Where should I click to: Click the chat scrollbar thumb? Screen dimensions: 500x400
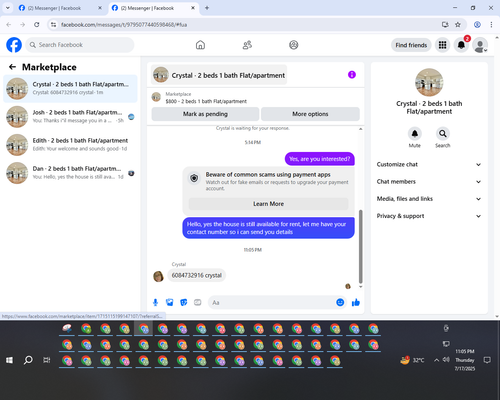click(x=360, y=247)
